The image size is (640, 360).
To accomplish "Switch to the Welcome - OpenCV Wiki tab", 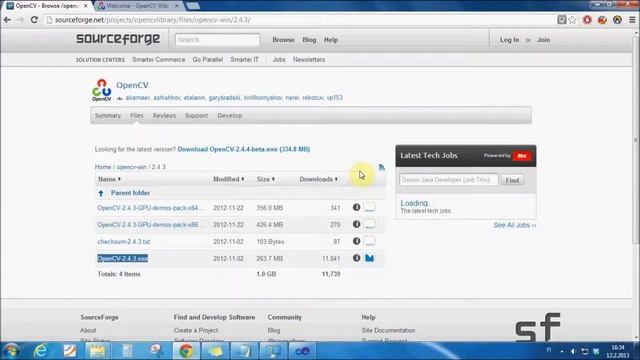I will [138, 6].
